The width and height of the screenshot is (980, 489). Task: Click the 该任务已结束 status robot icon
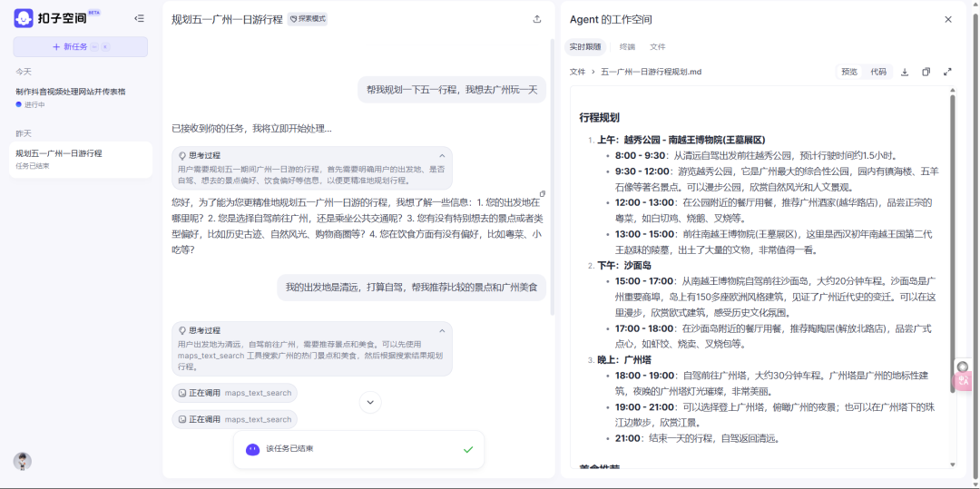coord(252,449)
